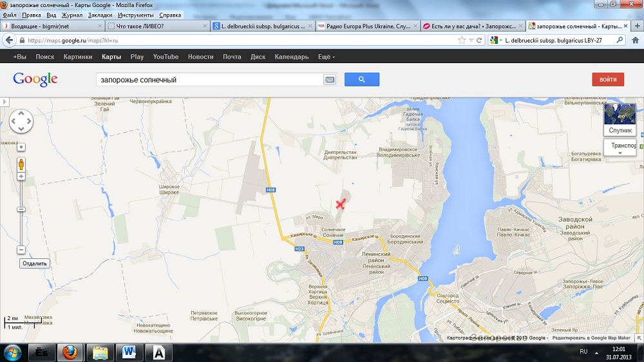This screenshot has width=644, height=362.
Task: Click the red Войти sign-in button
Action: (x=608, y=79)
